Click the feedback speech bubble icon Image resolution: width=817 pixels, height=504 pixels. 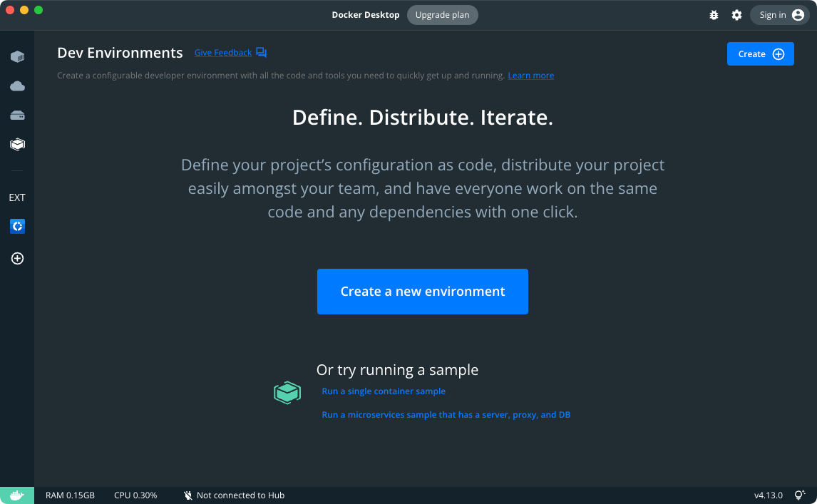pos(262,53)
